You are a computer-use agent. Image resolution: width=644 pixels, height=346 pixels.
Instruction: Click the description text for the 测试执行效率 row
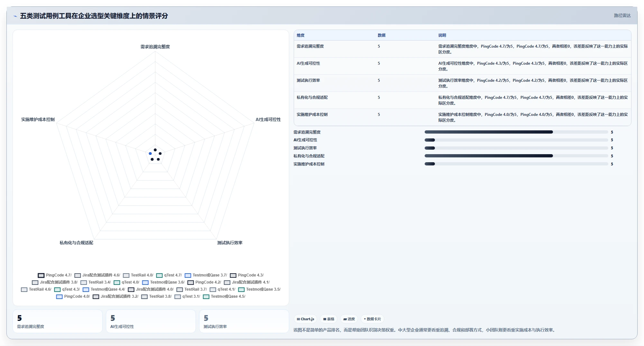[533, 83]
